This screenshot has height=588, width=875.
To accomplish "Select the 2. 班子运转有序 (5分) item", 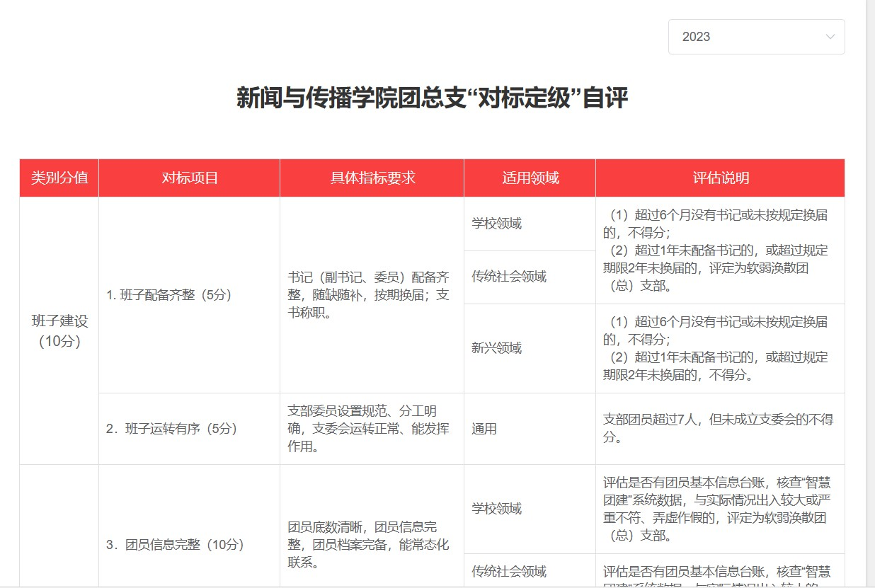I will (171, 429).
